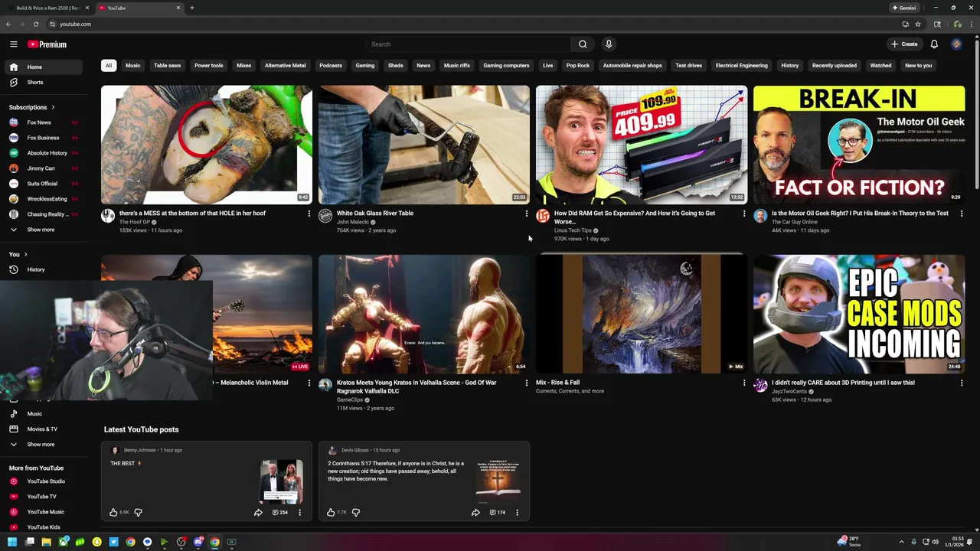Open options for the Kratos Valhalla video
Image resolution: width=980 pixels, height=551 pixels.
pyautogui.click(x=527, y=383)
